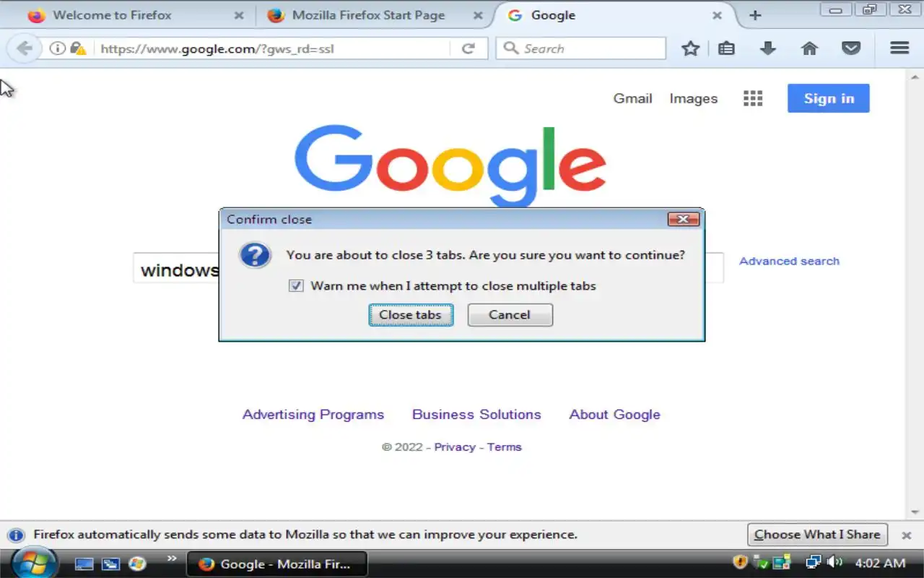The image size is (924, 578).
Task: Go to the Firefox home page icon
Action: click(x=809, y=48)
